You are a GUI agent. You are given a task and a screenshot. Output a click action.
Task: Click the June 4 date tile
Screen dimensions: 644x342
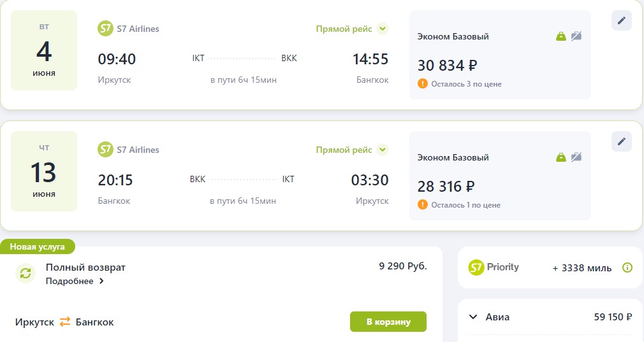pyautogui.click(x=44, y=50)
